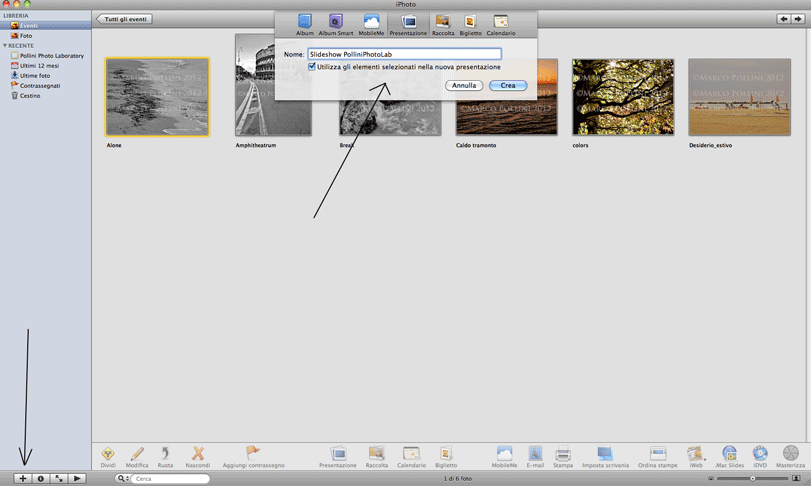This screenshot has width=811, height=486.
Task: Go back with Tutti gli eventi button
Action: 124,19
